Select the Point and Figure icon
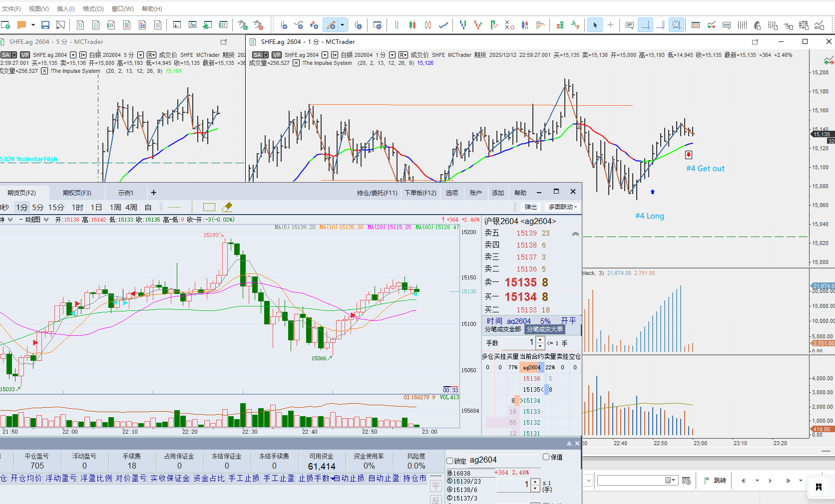Image resolution: width=835 pixels, height=504 pixels. [509, 25]
